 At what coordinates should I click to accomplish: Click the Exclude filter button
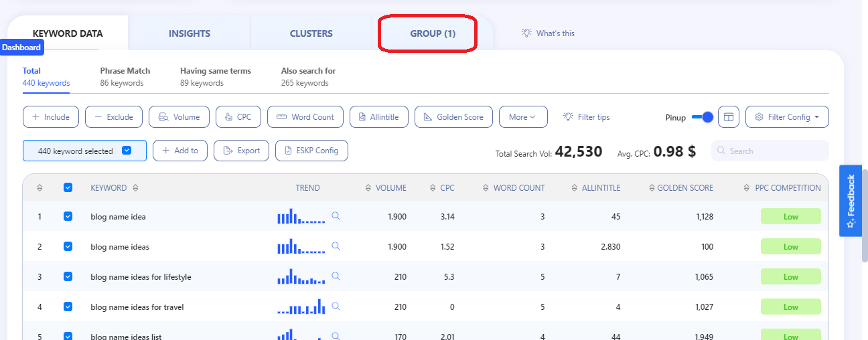pyautogui.click(x=114, y=117)
